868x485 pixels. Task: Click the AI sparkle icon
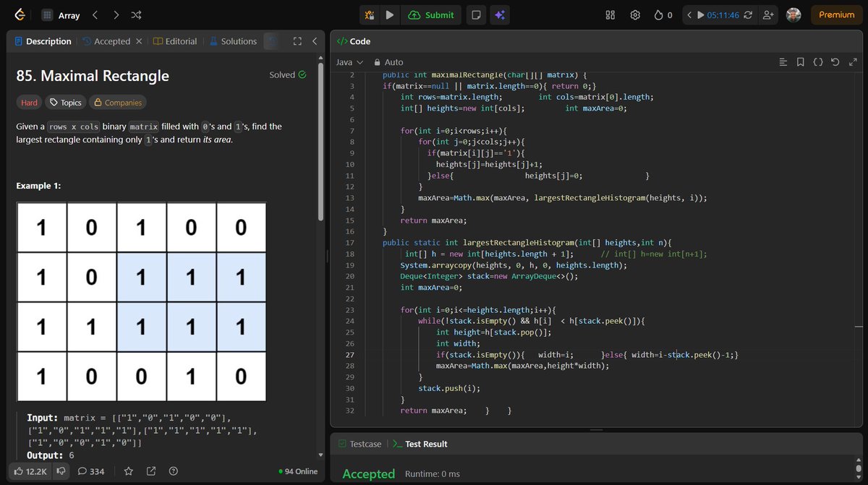tap(498, 14)
